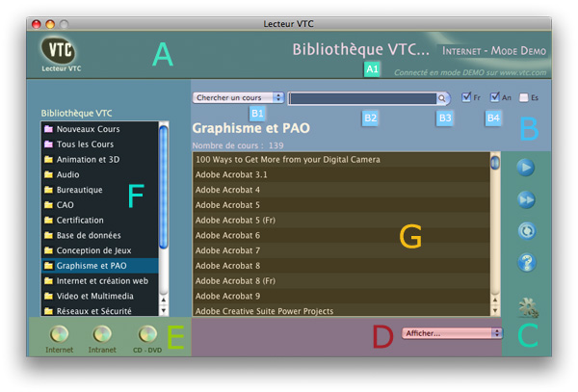Click the category list scroll up arrow
The image size is (578, 392).
pyautogui.click(x=164, y=300)
